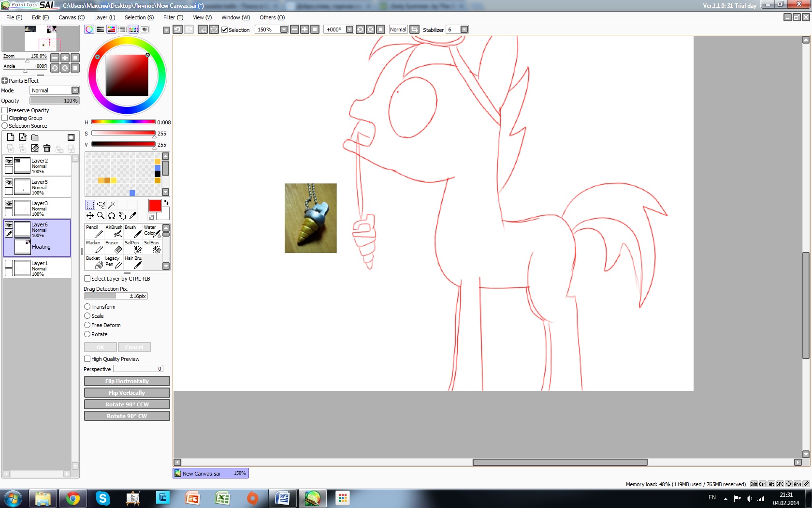Open the Stabilizer value dropdown
The image size is (812, 508).
coord(464,30)
